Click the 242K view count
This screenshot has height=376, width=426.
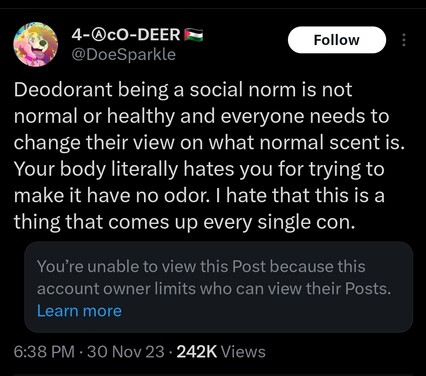(197, 352)
